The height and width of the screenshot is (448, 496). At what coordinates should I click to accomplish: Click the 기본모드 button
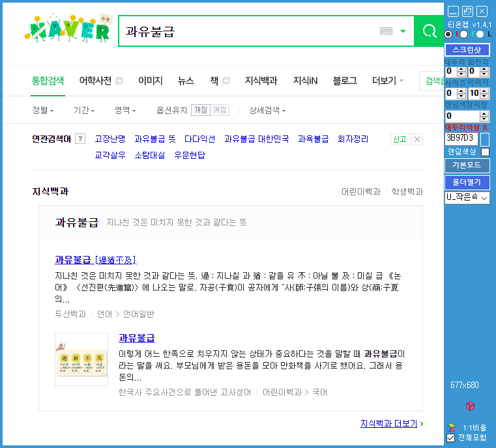467,165
